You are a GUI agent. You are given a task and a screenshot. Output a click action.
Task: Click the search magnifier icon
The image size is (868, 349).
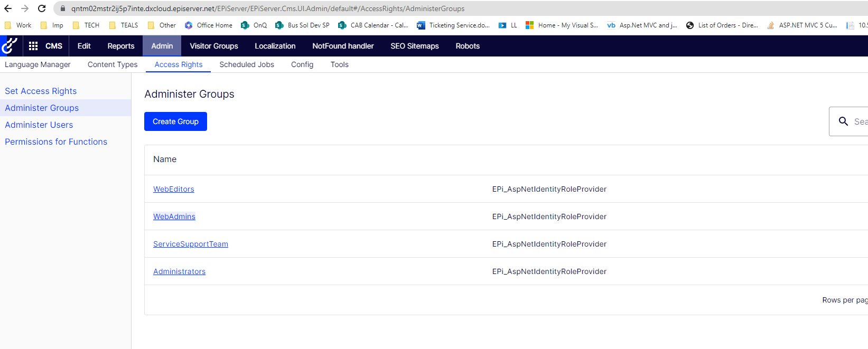pyautogui.click(x=843, y=121)
